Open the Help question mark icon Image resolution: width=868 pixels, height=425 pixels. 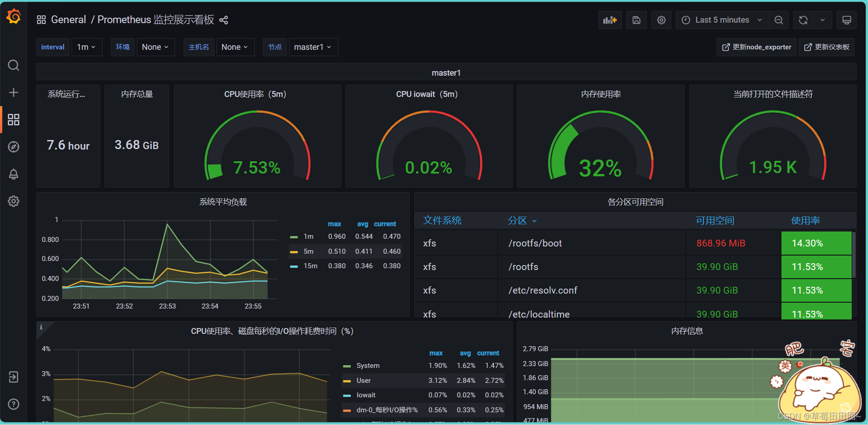point(14,404)
